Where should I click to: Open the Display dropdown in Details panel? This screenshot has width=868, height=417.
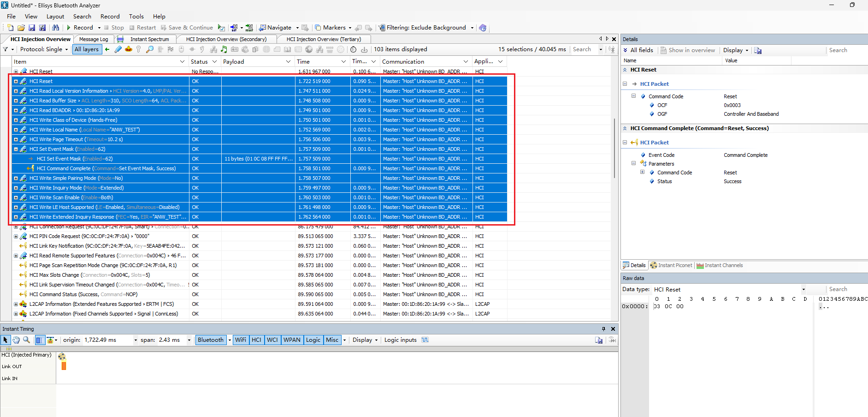coord(736,50)
